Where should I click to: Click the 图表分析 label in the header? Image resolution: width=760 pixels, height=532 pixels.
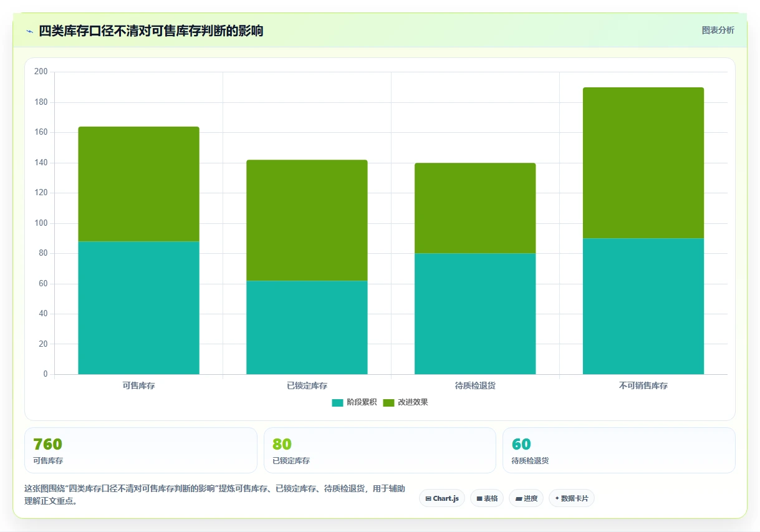click(x=718, y=30)
